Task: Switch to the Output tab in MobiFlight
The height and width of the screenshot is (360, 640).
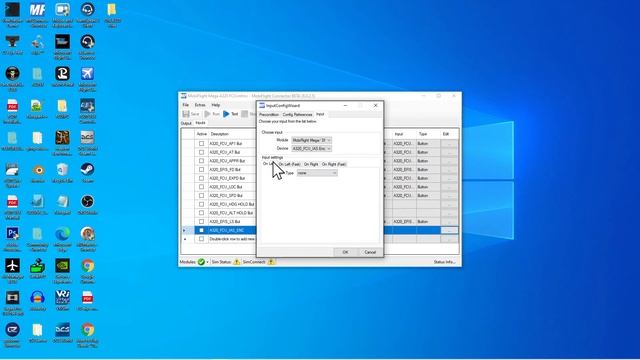Action: [x=186, y=123]
